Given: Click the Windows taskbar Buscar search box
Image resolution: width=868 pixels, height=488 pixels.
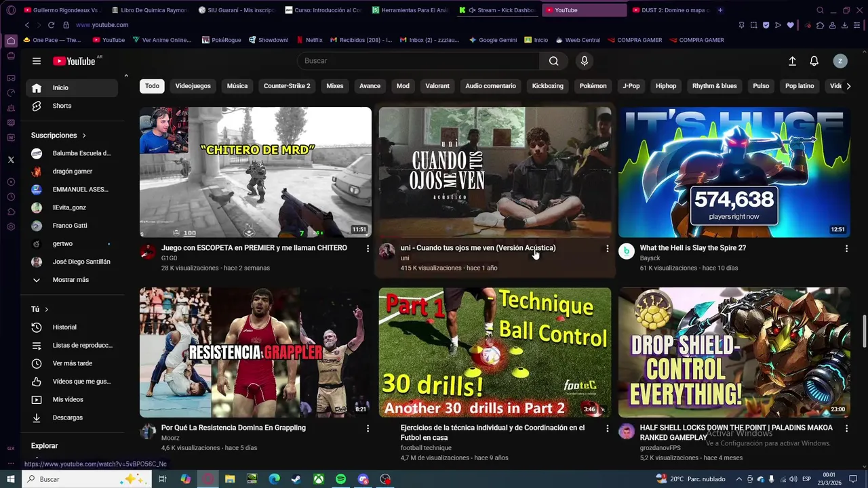Looking at the screenshot, I should point(88,479).
